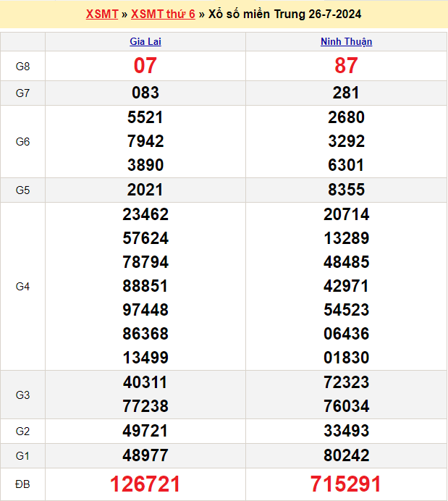Screen dimensions: 448x501
Task: Click the G3 number 76034
Action: click(x=346, y=406)
